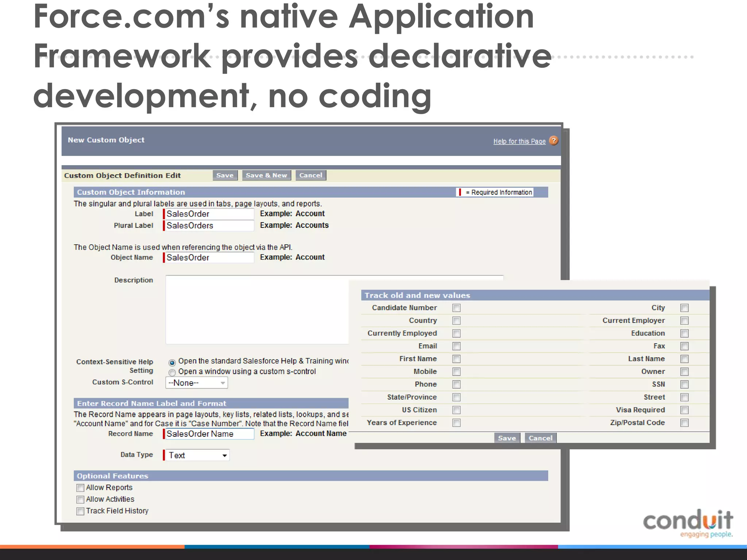Tick the Current Employer checkbox
The width and height of the screenshot is (747, 560).
tap(684, 321)
